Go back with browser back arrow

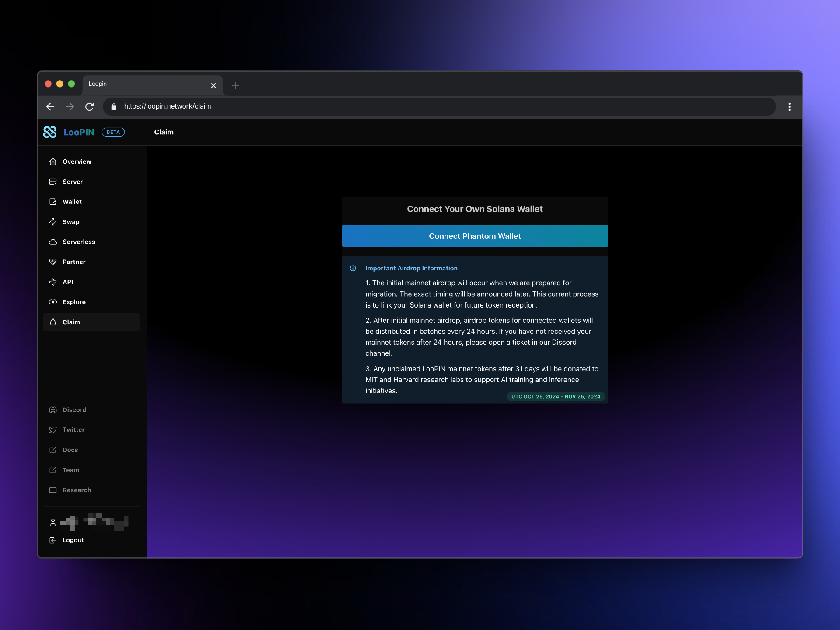tap(50, 107)
